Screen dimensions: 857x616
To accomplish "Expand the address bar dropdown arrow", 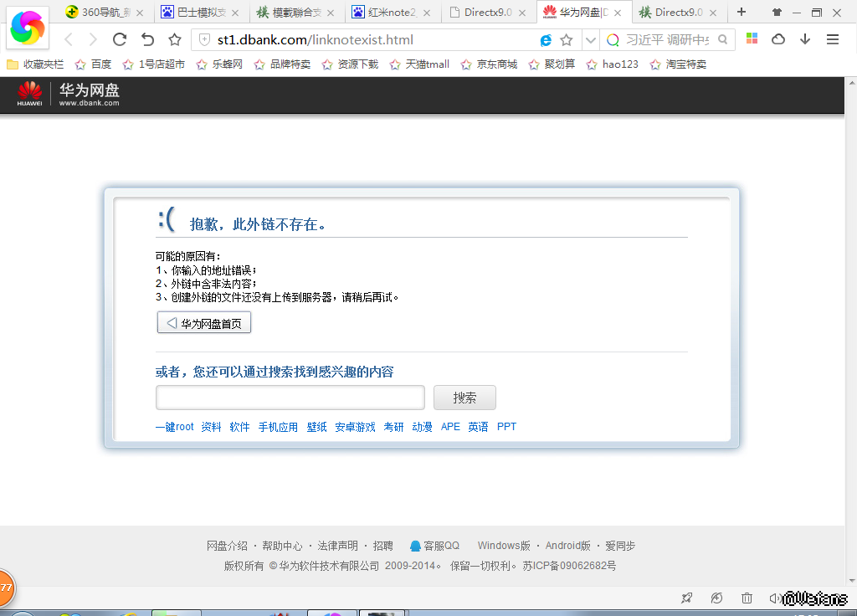I will coord(589,39).
